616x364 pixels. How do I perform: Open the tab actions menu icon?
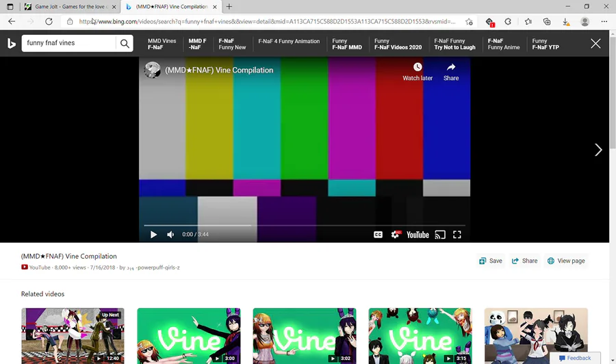click(10, 7)
